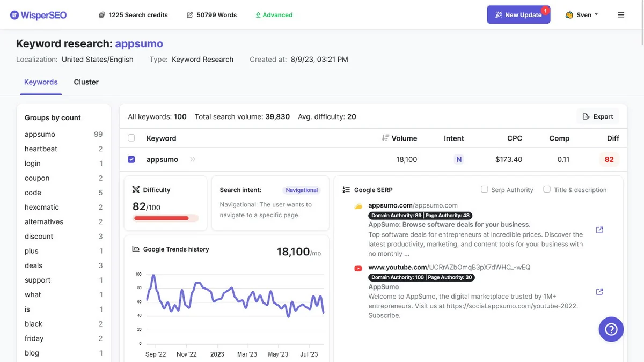Enable Title & description checkbox
The width and height of the screenshot is (644, 362).
tap(547, 189)
